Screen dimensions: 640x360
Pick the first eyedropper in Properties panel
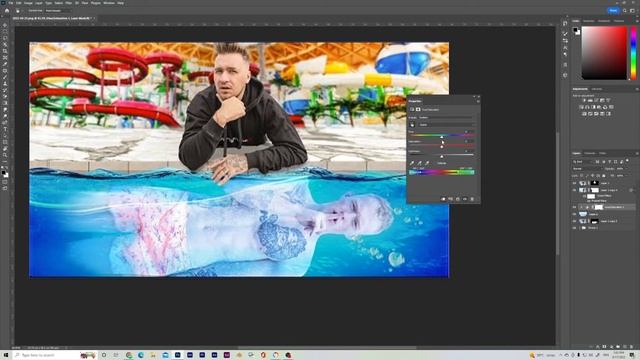(412, 163)
